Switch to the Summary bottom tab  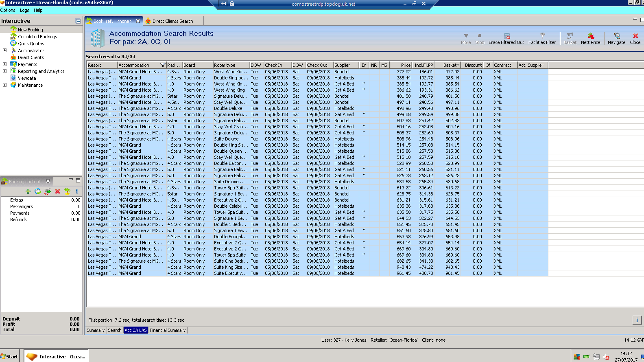96,330
